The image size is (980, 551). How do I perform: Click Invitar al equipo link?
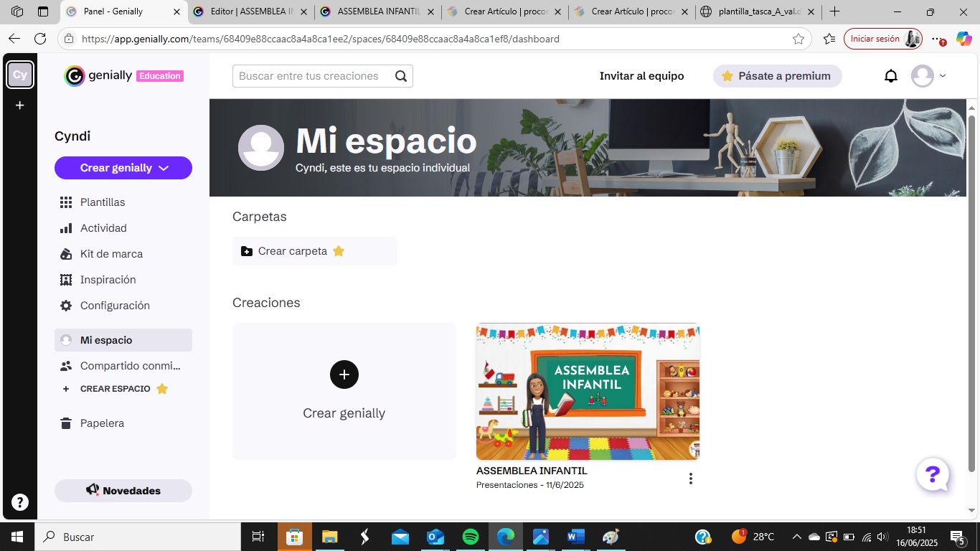(641, 76)
